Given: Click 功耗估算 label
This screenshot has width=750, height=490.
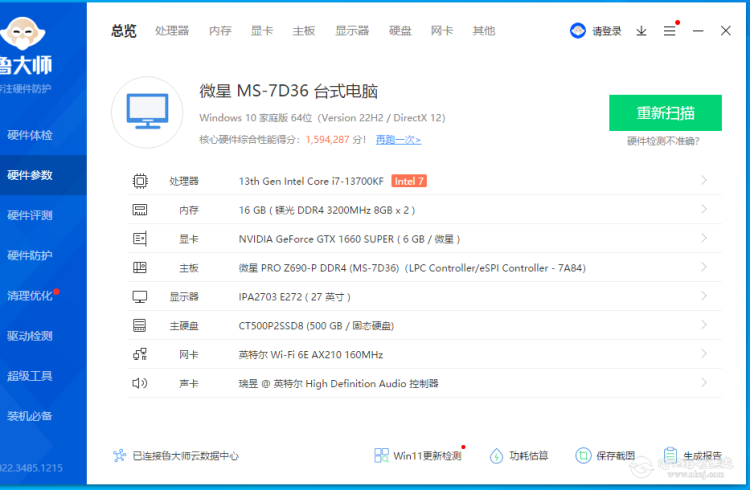Looking at the screenshot, I should click(529, 456).
